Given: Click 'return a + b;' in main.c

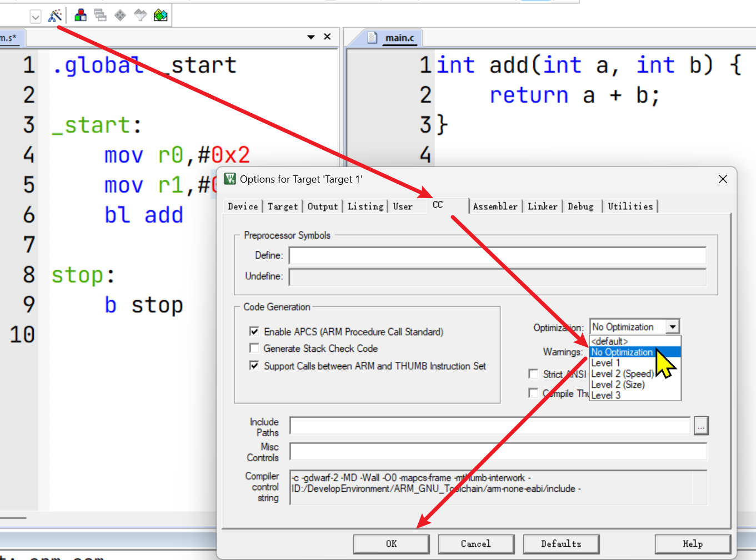Looking at the screenshot, I should click(574, 95).
